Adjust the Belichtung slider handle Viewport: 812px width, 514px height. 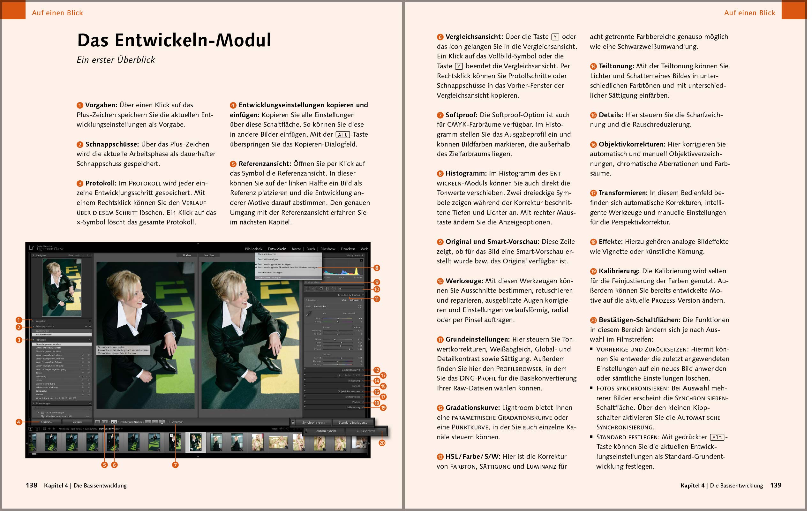pyautogui.click(x=338, y=331)
